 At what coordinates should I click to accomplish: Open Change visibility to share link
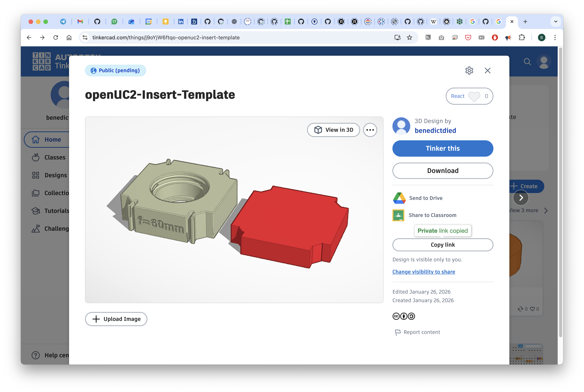pyautogui.click(x=423, y=272)
